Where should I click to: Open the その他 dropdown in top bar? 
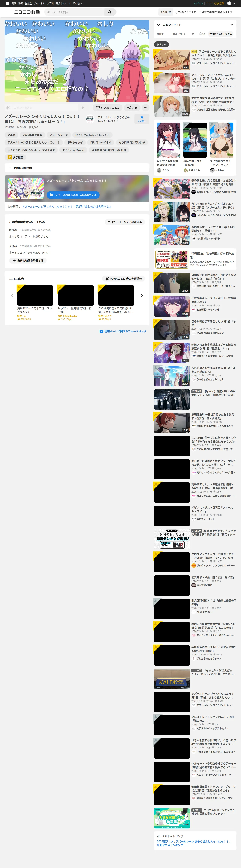point(78,3)
